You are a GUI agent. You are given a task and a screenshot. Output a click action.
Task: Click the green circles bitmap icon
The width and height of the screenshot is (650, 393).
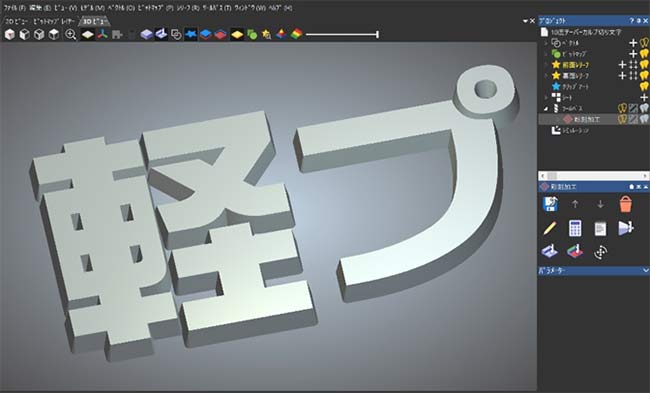tap(252, 34)
